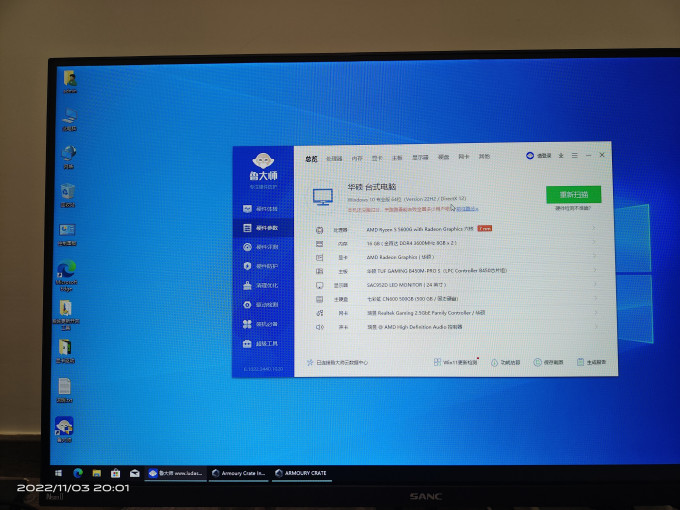680x510 pixels.
Task: Expand the 主硬盘 CN600 row chevron
Action: click(596, 298)
